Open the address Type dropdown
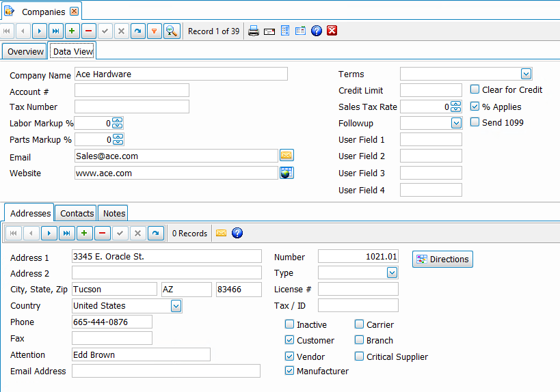 point(392,273)
